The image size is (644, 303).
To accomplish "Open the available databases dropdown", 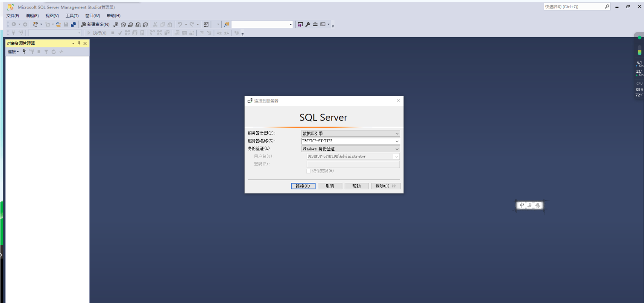I will (79, 33).
